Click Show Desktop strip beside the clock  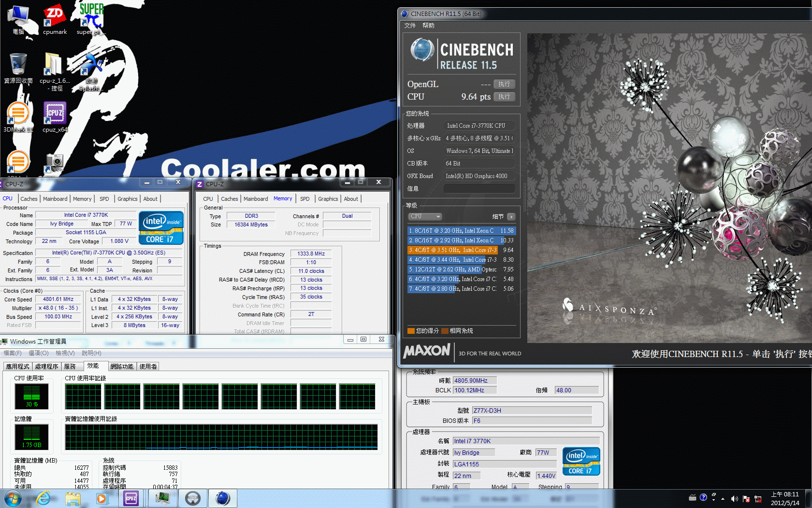point(809,498)
